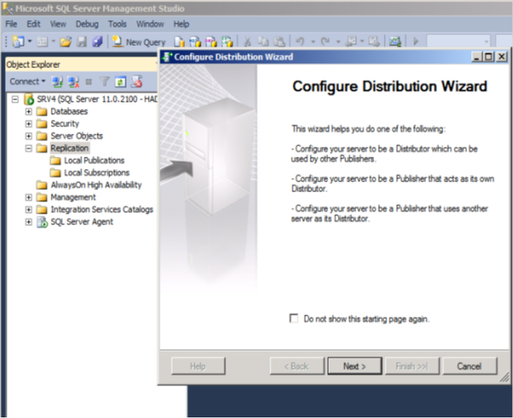Click the Redo arrow icon
Screen dimensions: 513x418
[325, 42]
